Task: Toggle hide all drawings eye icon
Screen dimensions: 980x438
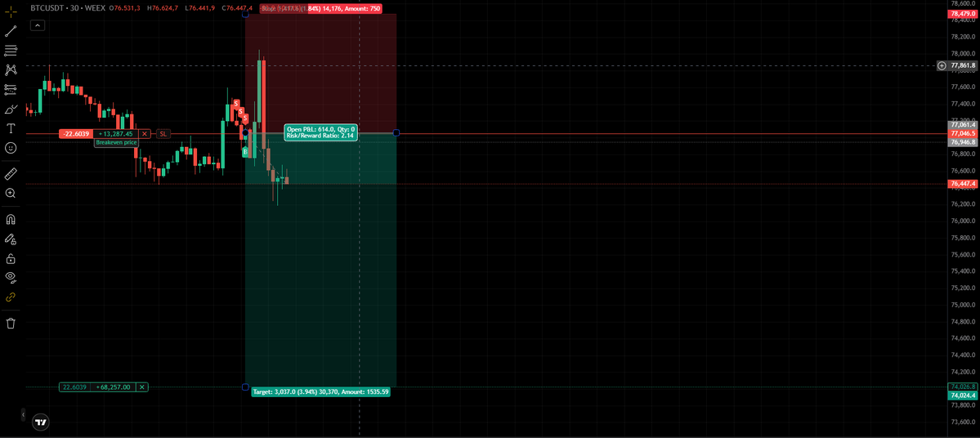Action: 11,277
